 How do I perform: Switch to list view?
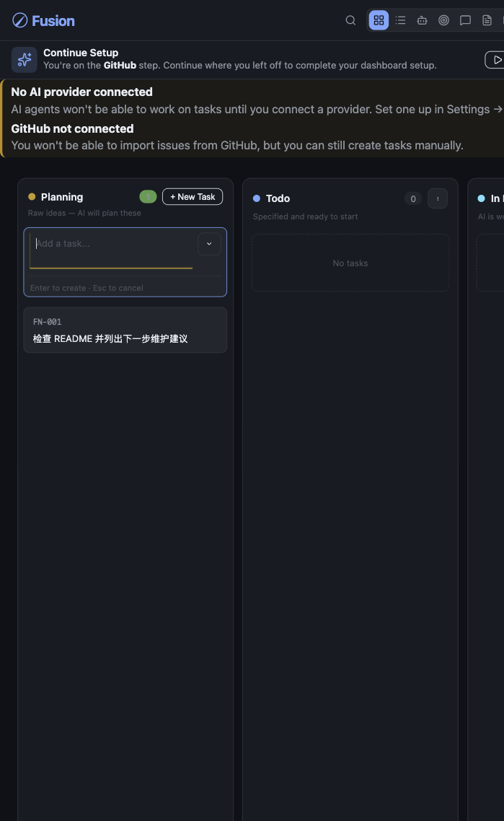click(400, 20)
